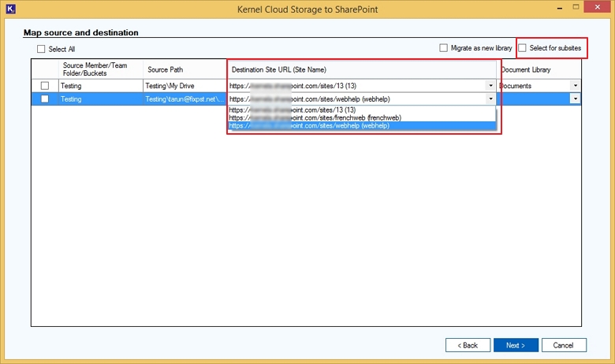Tick the Migrate as new library checkbox
The image size is (615, 364).
click(x=443, y=48)
